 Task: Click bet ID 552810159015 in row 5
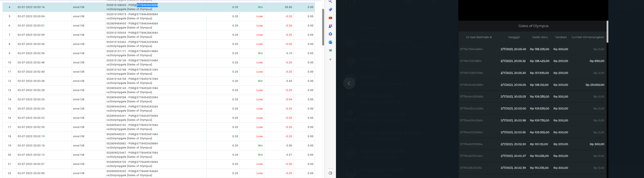click(116, 15)
